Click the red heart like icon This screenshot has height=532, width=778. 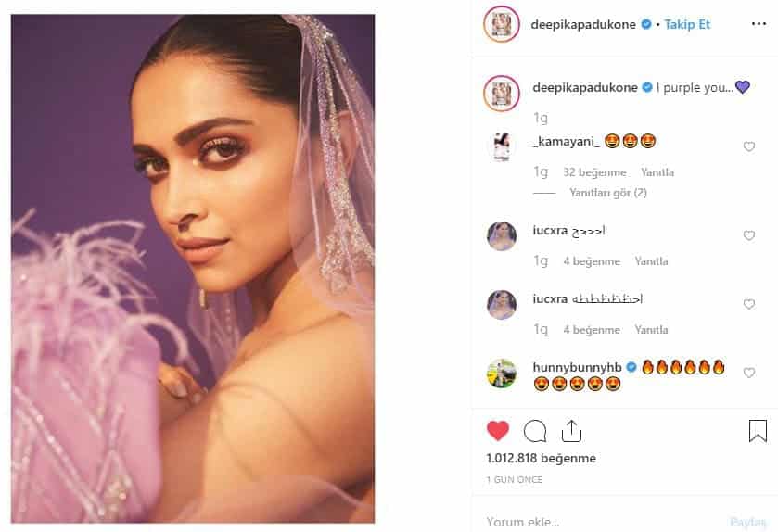click(498, 431)
